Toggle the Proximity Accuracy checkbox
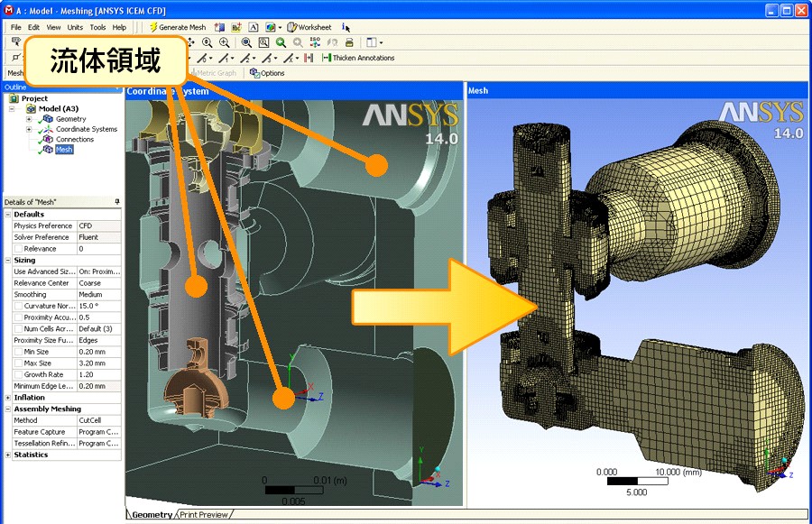Screen dimensions: 812x524 [x=19, y=317]
